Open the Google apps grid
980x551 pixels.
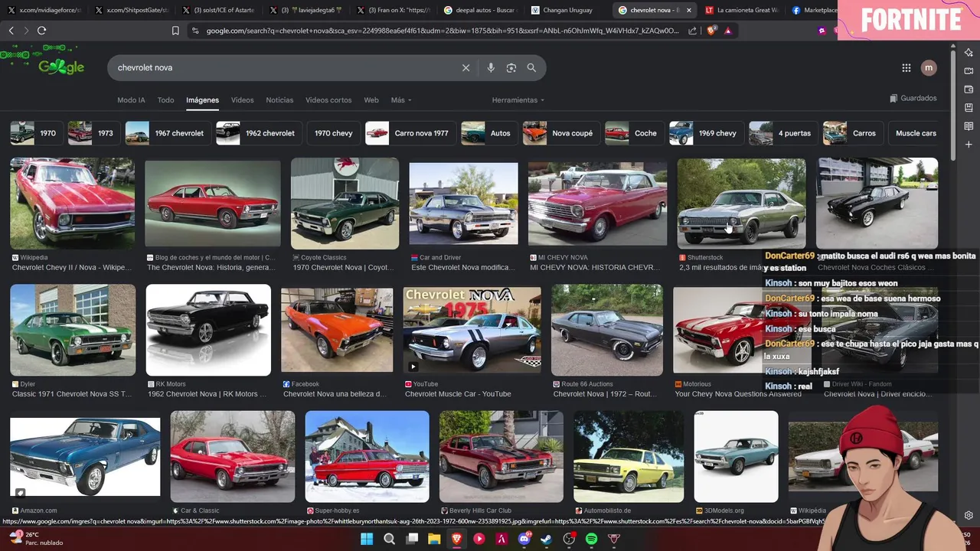click(x=906, y=67)
